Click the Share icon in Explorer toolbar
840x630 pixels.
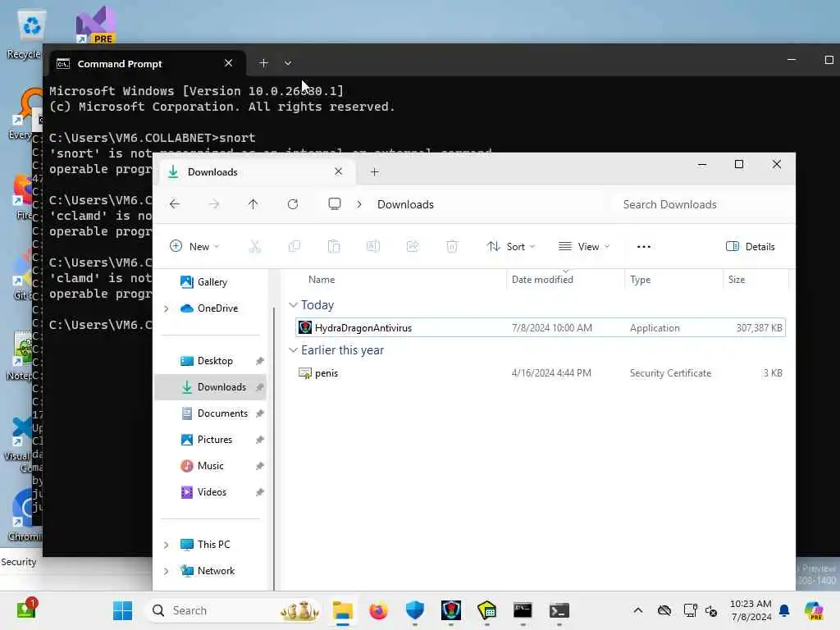tap(413, 246)
